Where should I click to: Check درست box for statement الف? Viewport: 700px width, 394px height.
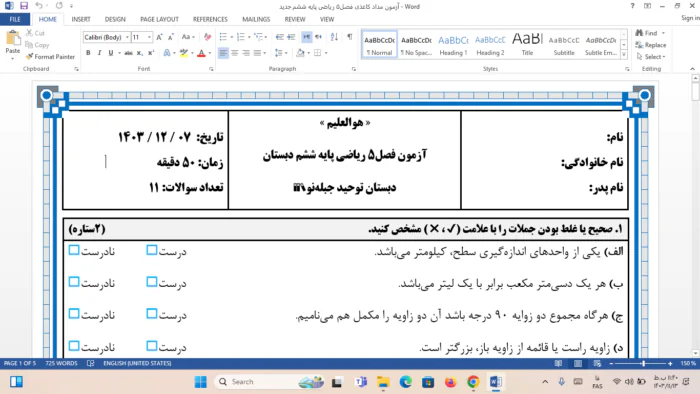click(x=152, y=250)
